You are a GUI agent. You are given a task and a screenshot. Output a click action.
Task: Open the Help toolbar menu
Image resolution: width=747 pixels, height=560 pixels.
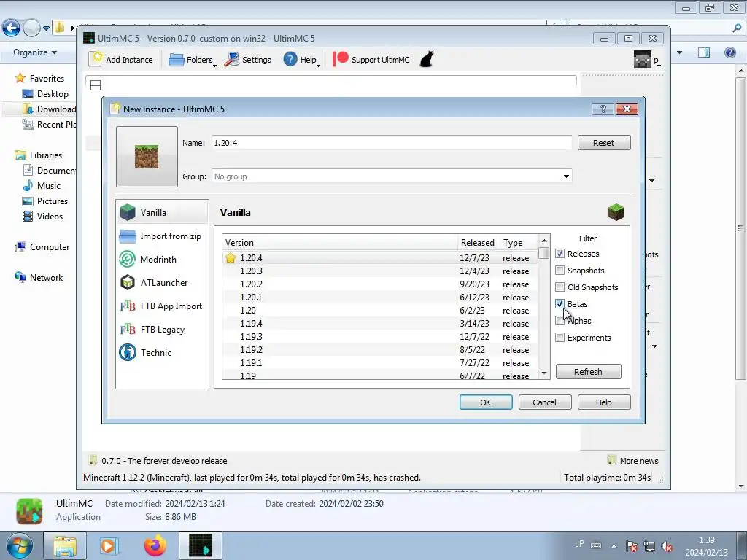tap(301, 60)
